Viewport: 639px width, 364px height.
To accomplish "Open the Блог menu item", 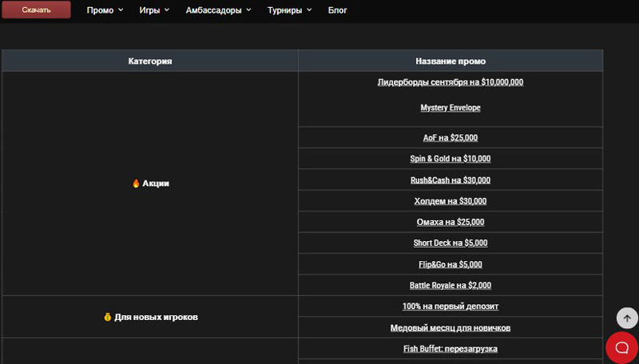I will (338, 10).
